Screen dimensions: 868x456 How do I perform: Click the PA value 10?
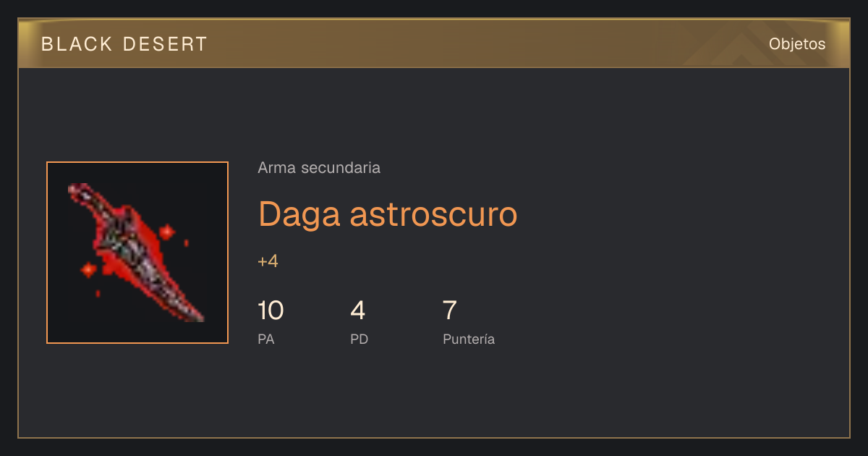271,311
